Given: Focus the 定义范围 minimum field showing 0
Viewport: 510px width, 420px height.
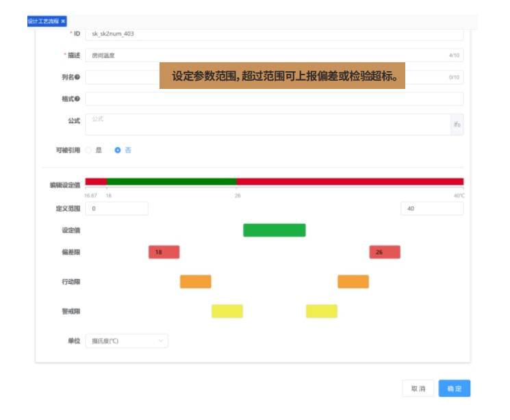Looking at the screenshot, I should (116, 209).
